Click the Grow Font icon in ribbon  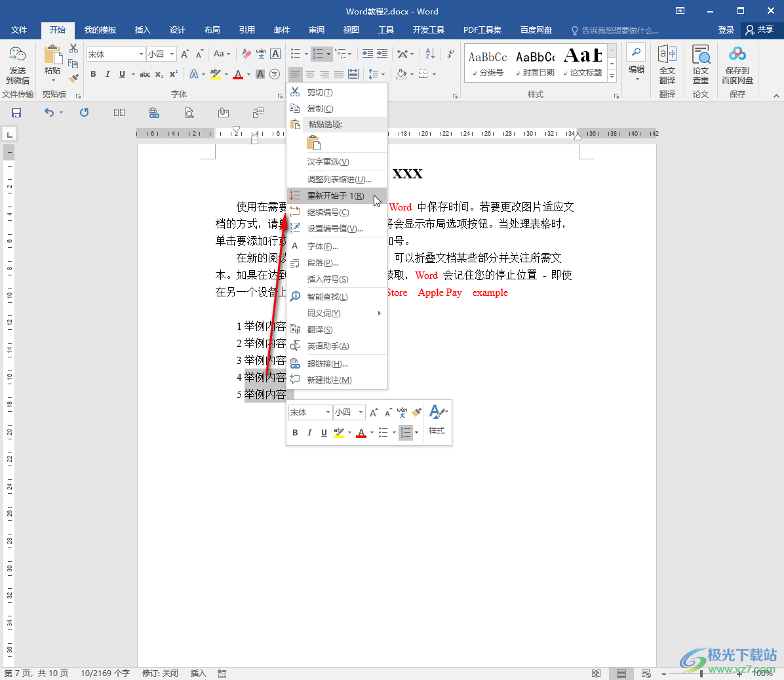pos(185,54)
